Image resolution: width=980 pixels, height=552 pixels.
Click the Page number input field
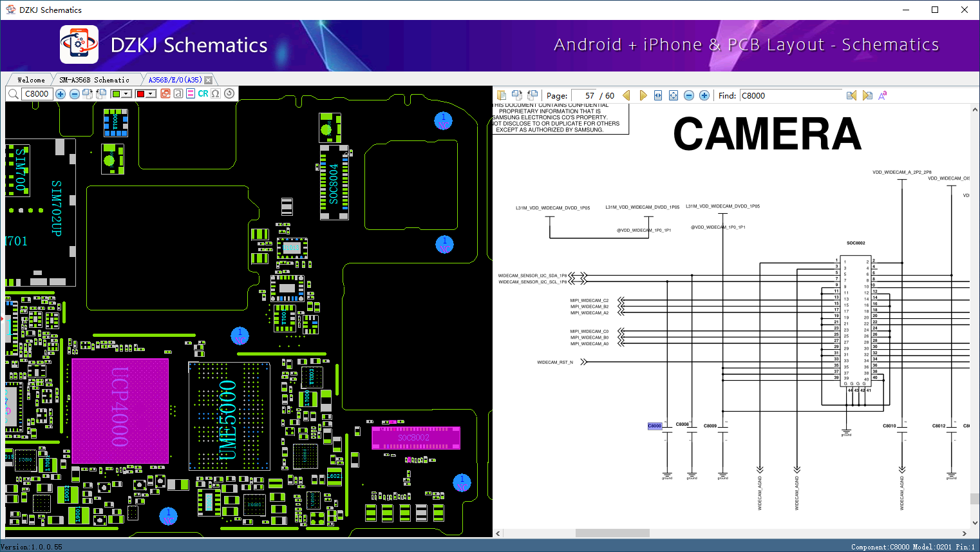[x=584, y=95]
